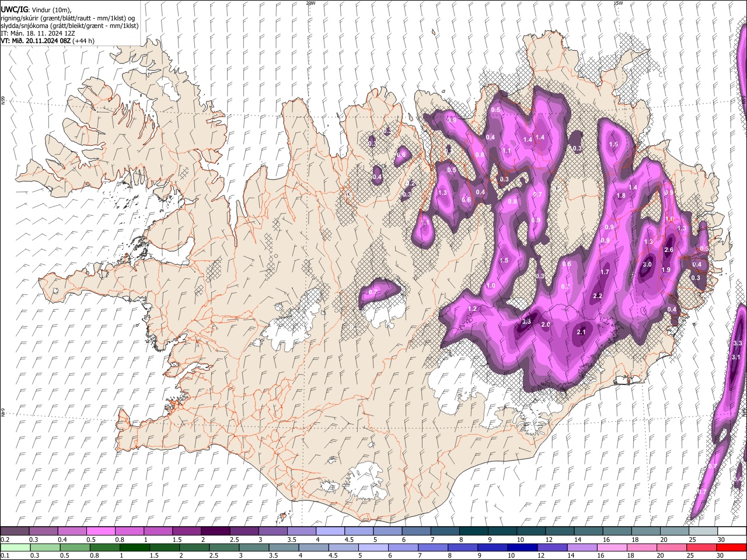Select the dark teal 9 swatch in the top legend

(501, 531)
